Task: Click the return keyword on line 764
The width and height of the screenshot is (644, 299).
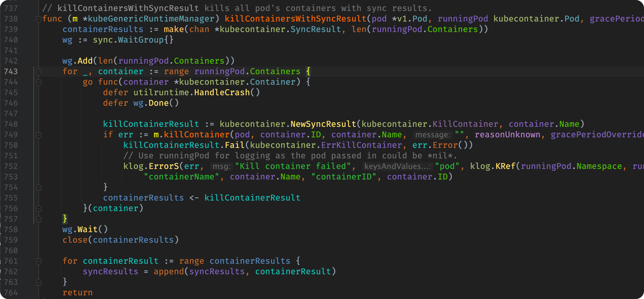Action: (78, 293)
